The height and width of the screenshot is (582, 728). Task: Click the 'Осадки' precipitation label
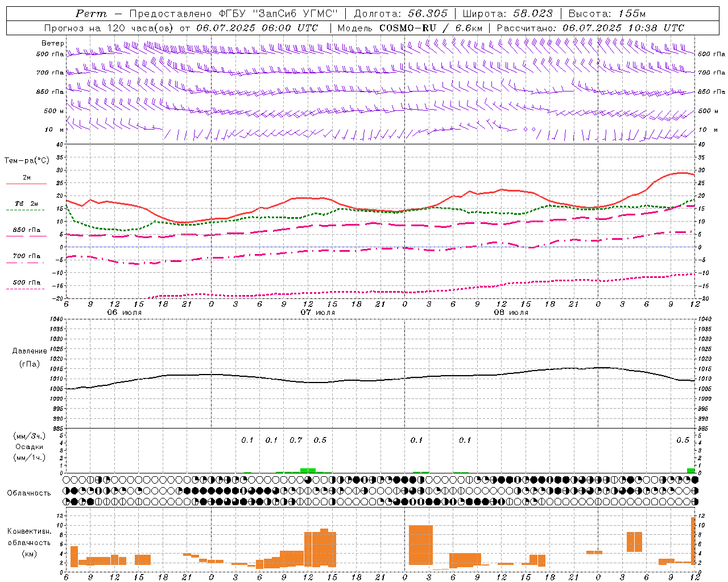tap(30, 447)
